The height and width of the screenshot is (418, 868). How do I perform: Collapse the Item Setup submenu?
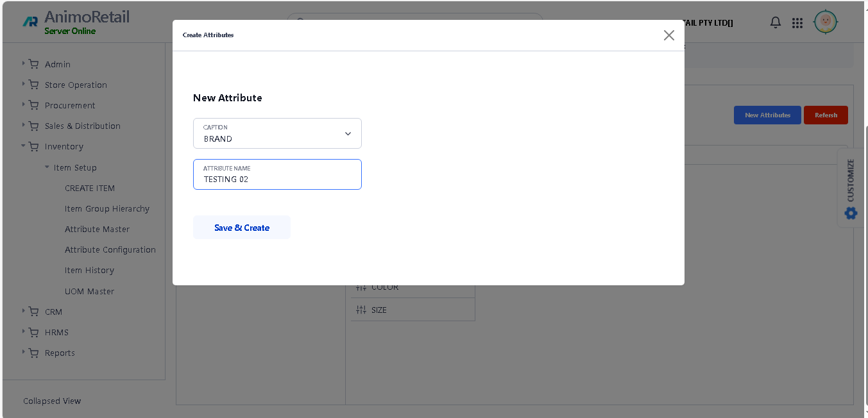tap(47, 167)
